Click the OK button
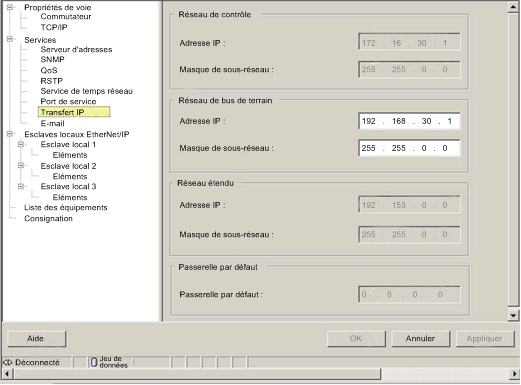 point(356,339)
